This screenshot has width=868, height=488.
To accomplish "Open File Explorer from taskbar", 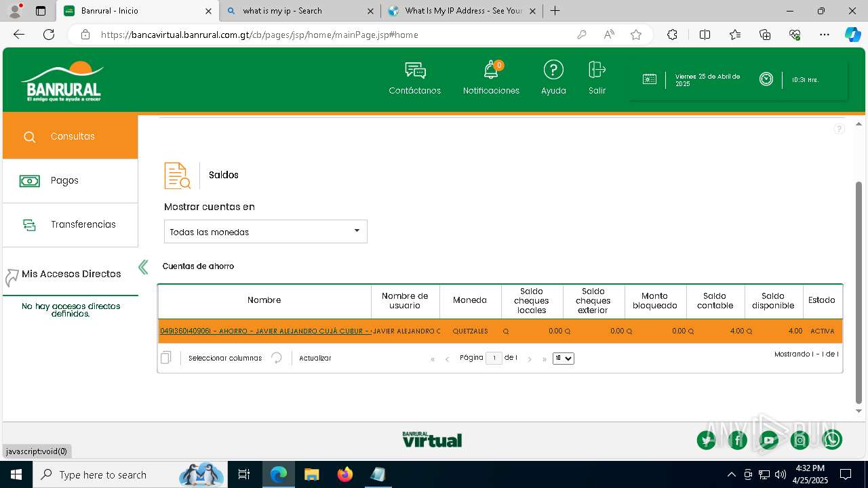I will point(312,474).
